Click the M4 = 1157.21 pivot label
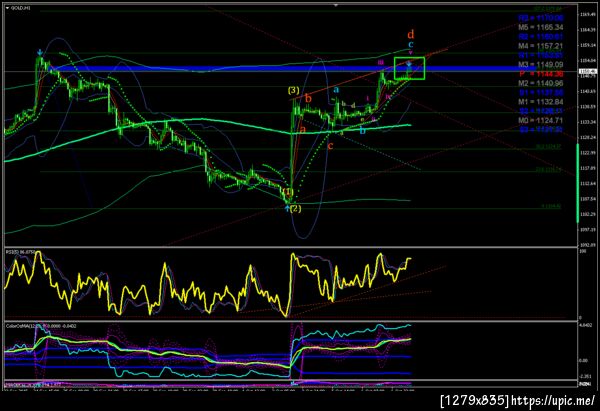600x411 pixels. tap(541, 46)
